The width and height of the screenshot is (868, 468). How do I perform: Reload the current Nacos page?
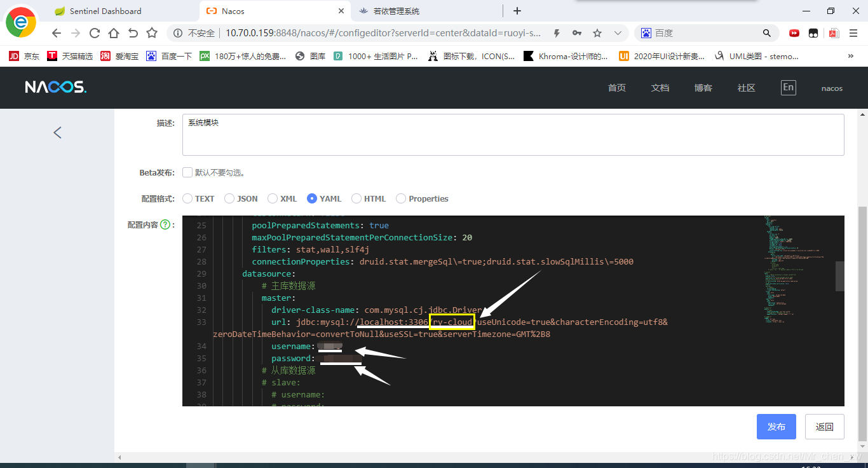click(x=95, y=33)
